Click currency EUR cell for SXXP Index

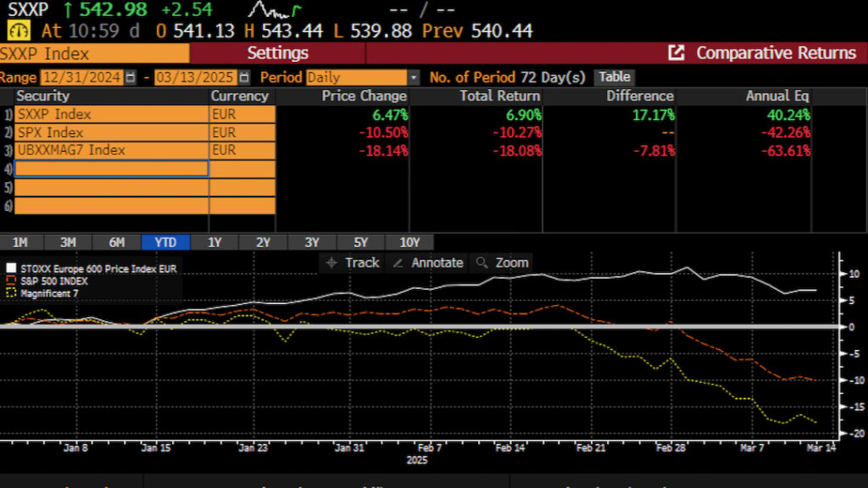point(242,114)
